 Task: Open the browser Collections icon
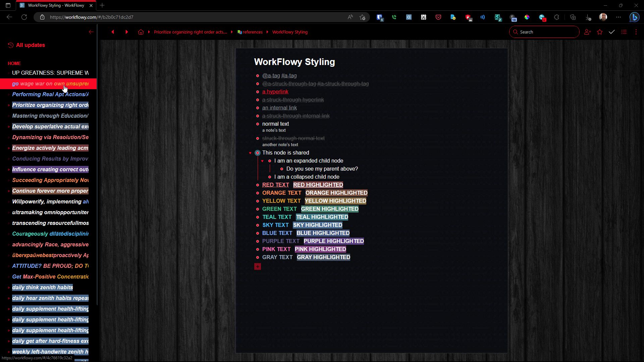point(573,17)
